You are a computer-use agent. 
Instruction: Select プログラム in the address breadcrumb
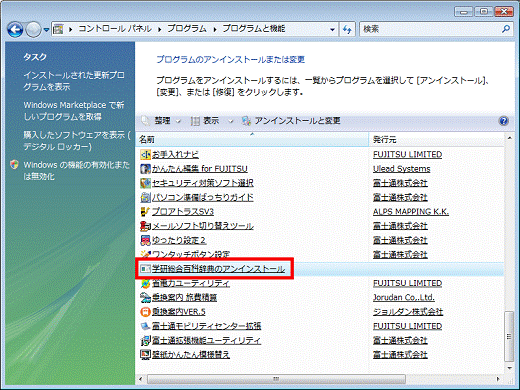[x=187, y=29]
